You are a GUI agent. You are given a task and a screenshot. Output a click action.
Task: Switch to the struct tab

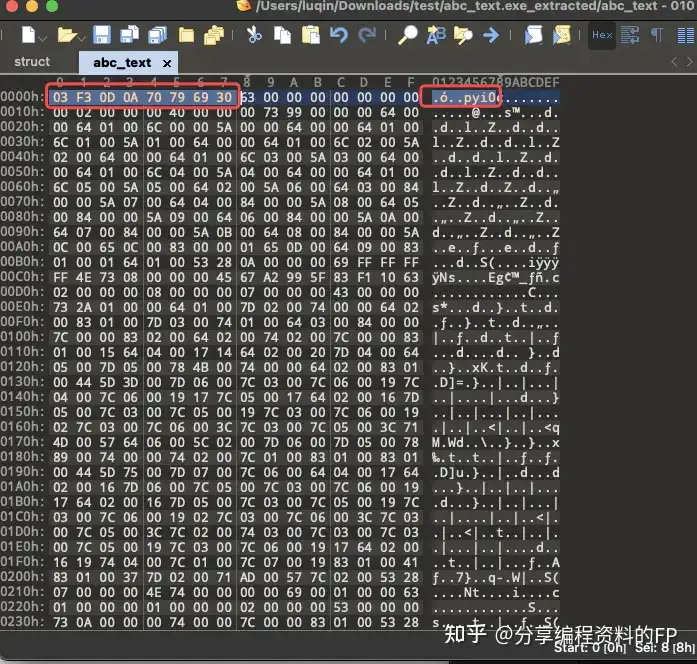32,62
